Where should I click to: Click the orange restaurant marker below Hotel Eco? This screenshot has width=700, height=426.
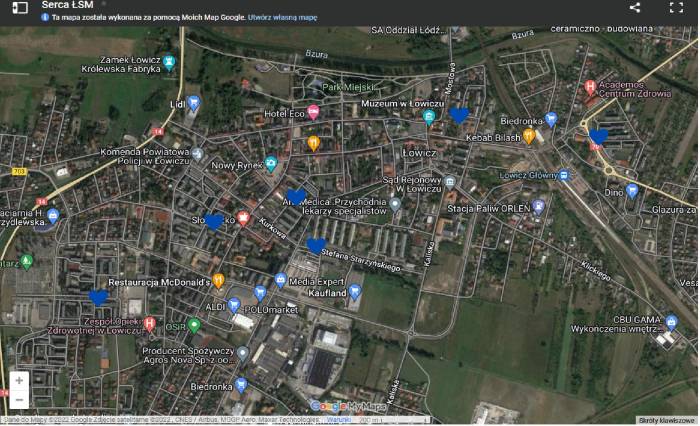tap(314, 143)
